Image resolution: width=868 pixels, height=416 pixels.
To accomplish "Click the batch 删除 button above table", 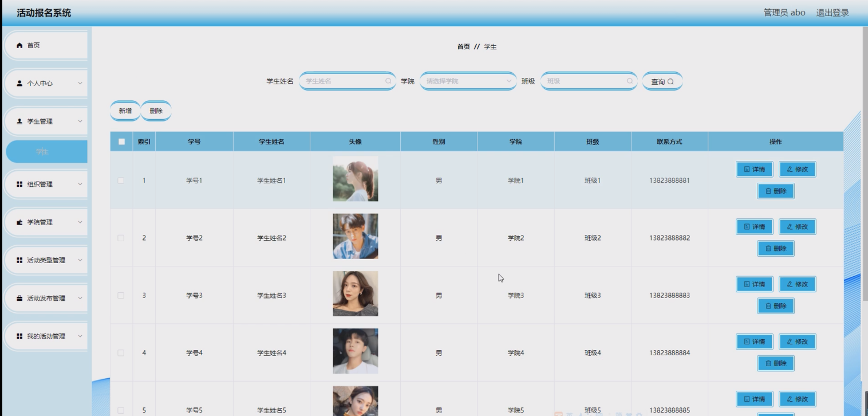I will [x=156, y=111].
